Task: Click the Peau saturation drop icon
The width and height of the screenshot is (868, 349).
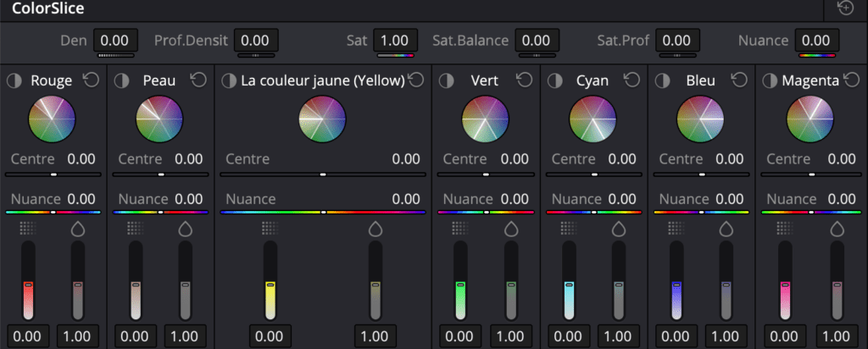Action: point(186,228)
